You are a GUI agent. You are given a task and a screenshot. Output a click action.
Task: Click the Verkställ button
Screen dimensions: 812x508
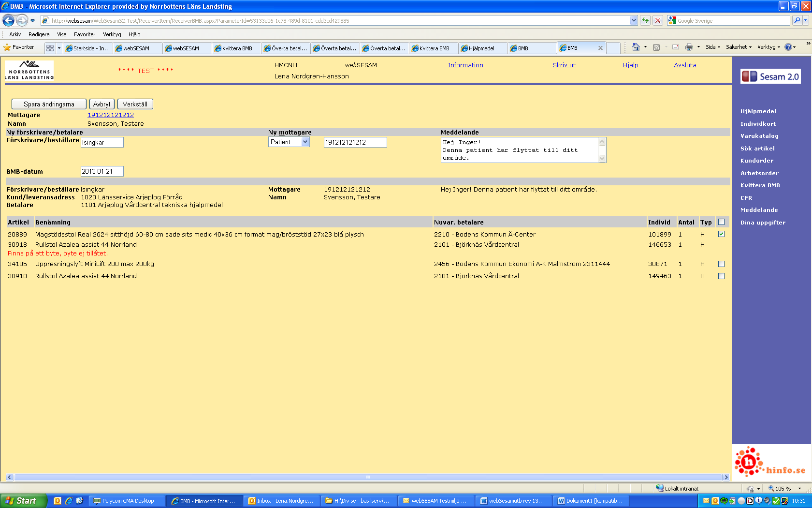click(x=135, y=104)
